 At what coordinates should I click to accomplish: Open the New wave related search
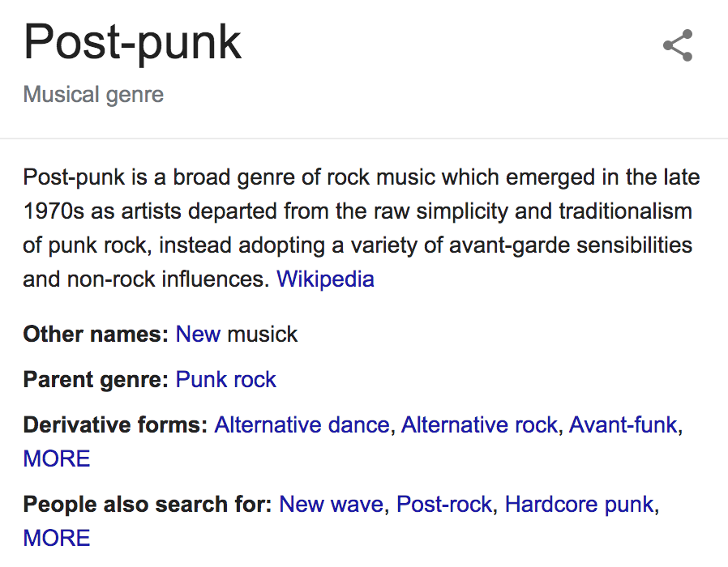(x=332, y=504)
